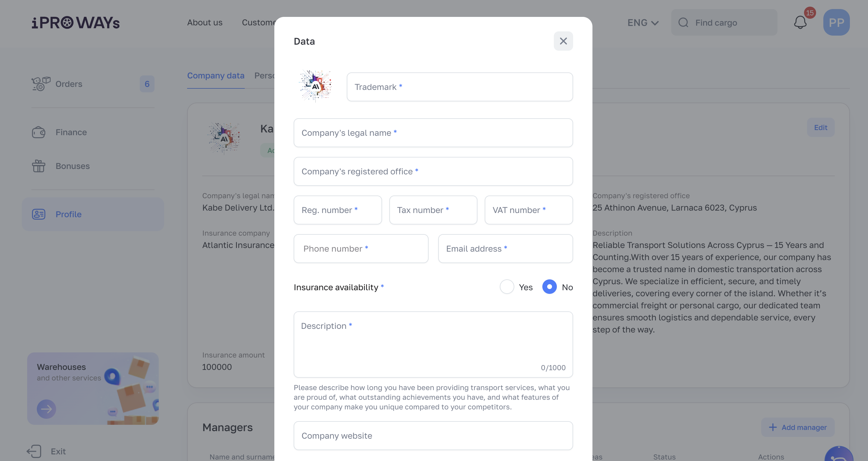Open the Bonuses gift icon
This screenshot has height=461, width=868.
tap(39, 166)
